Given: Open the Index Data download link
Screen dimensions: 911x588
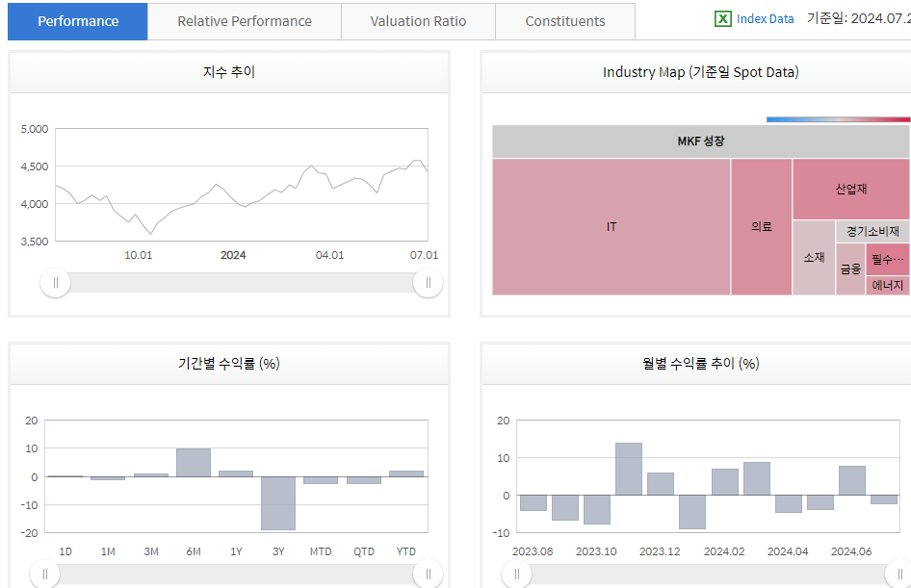Looking at the screenshot, I should [x=766, y=19].
